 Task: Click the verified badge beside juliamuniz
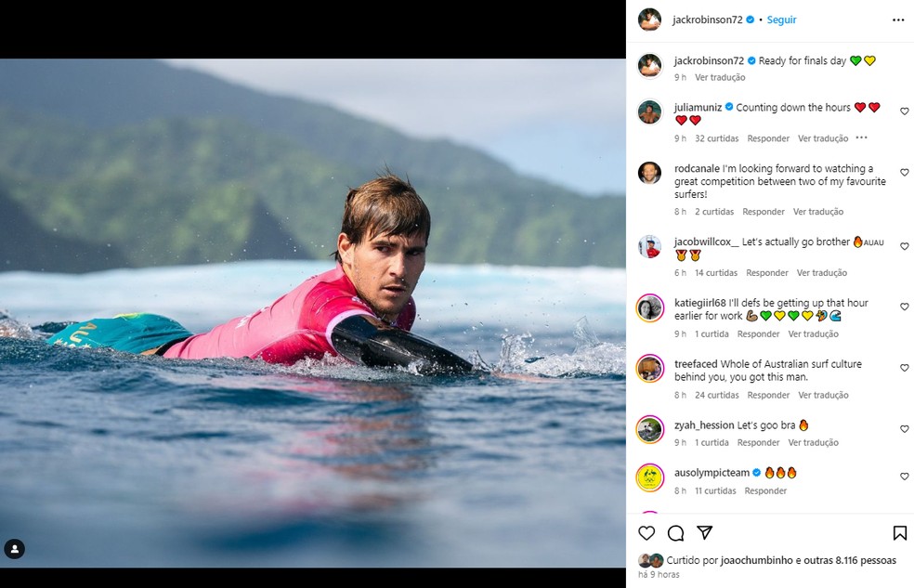click(x=730, y=107)
